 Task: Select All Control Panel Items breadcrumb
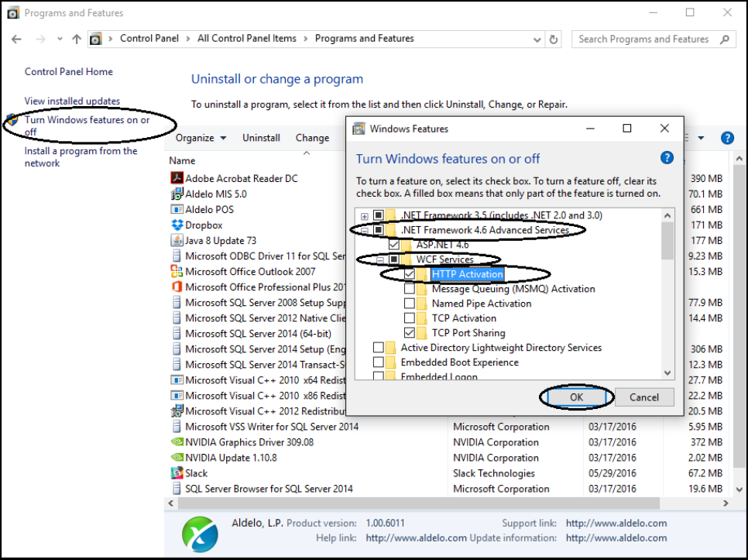247,39
